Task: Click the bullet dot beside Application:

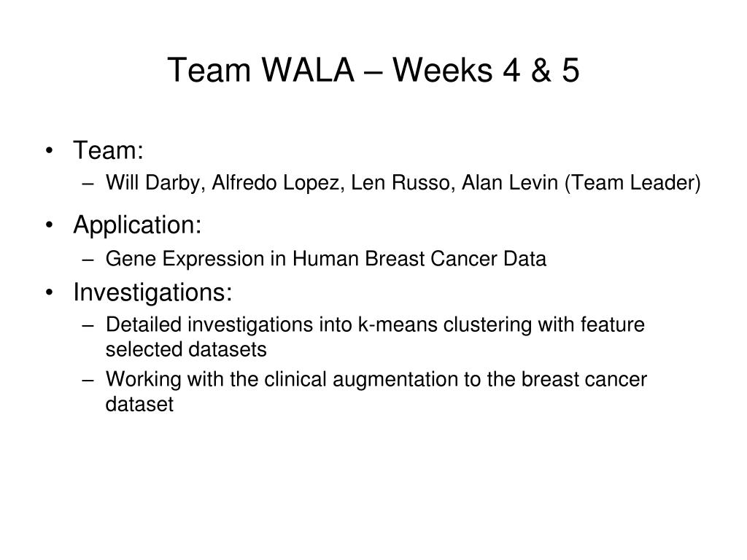Action: pyautogui.click(x=49, y=225)
